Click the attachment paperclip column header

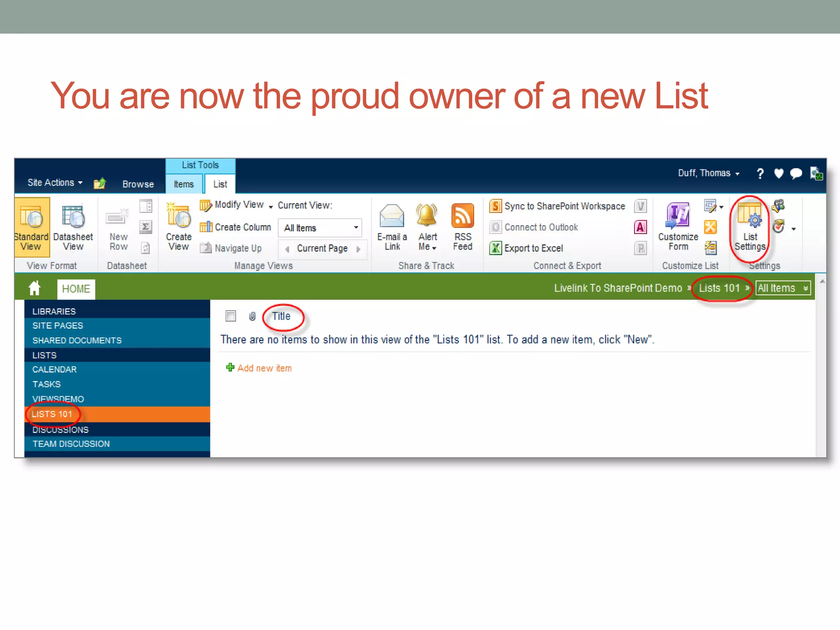point(252,316)
